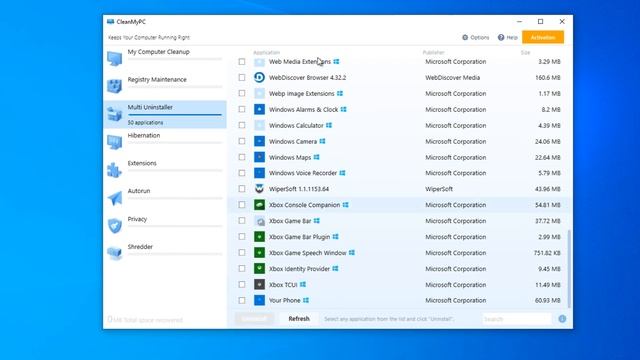
Task: Click the Refresh button
Action: 299,319
